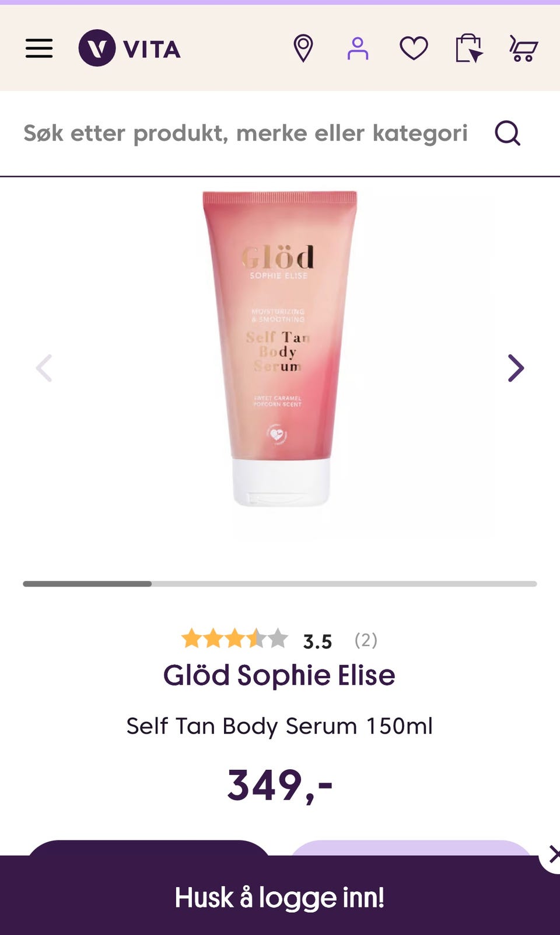This screenshot has width=560, height=935.
Task: Open the user account profile icon
Action: pos(358,48)
